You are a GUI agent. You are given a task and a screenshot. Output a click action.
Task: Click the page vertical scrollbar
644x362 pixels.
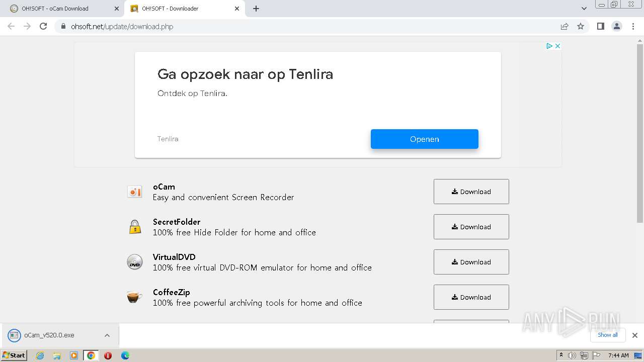[x=640, y=133]
